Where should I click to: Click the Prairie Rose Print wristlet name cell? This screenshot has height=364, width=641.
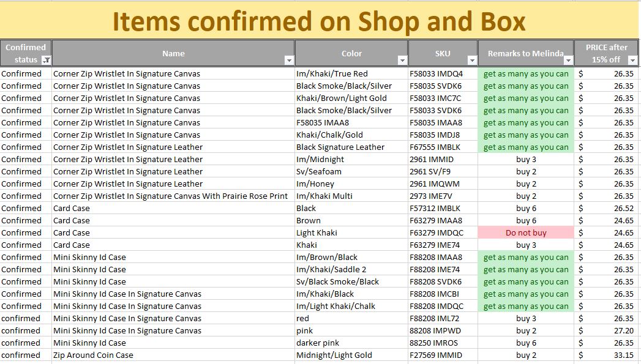170,196
